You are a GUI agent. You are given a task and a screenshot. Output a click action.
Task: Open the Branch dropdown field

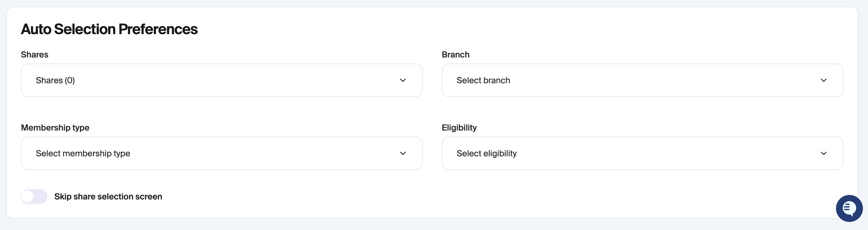coord(642,80)
